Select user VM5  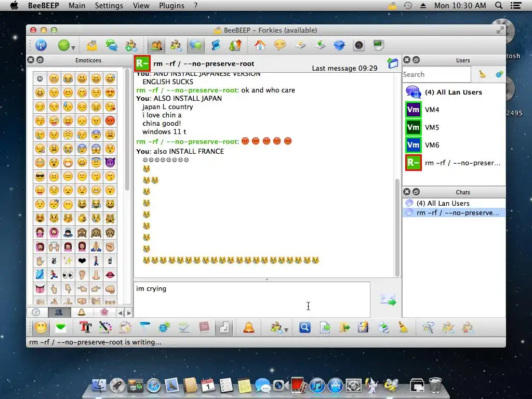pos(454,127)
